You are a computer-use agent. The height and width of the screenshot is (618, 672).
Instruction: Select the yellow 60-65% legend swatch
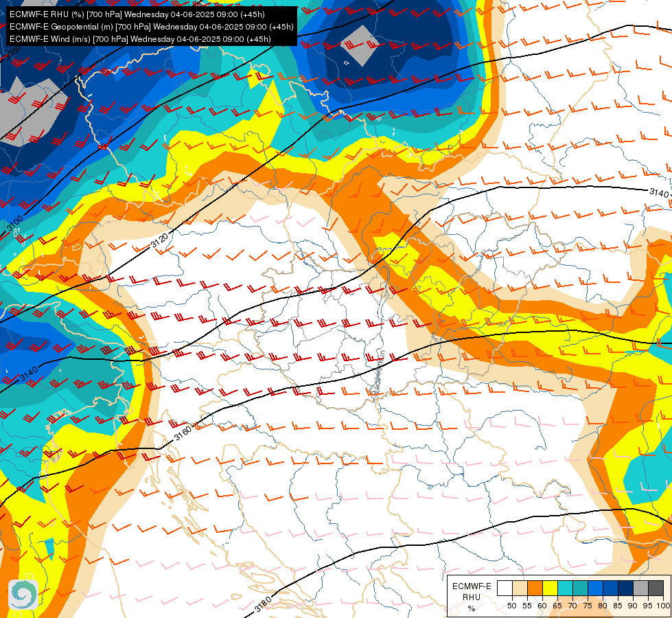[x=551, y=588]
